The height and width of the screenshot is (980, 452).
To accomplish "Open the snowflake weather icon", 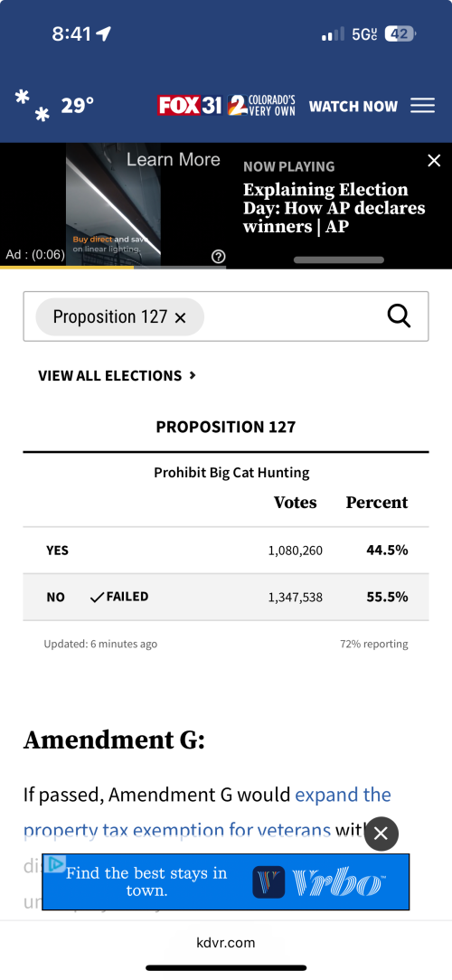I will (x=33, y=106).
